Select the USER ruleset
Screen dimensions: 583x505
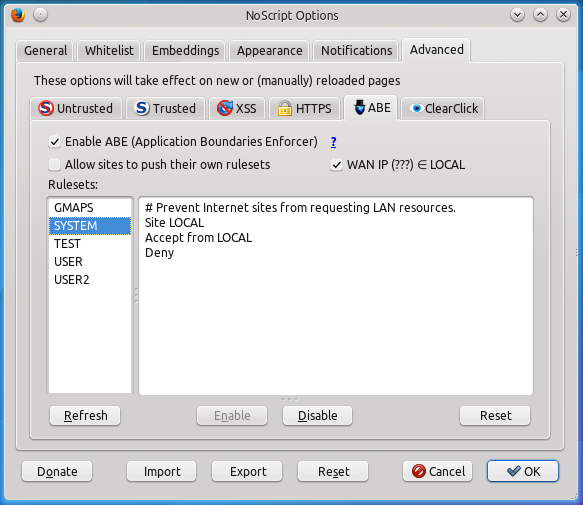pyautogui.click(x=90, y=261)
